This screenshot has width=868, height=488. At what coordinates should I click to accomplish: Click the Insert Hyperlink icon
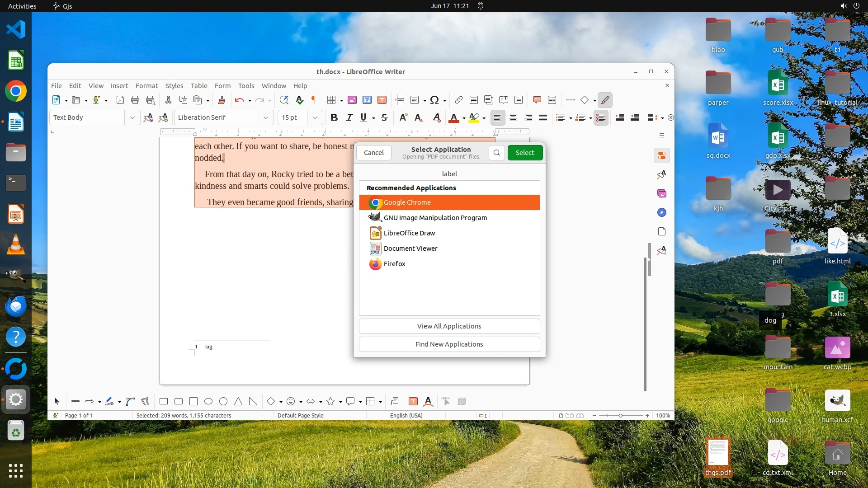458,100
